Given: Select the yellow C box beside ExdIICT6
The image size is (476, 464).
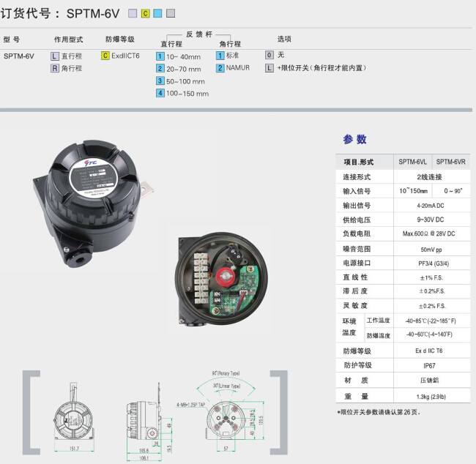Looking at the screenshot, I should pyautogui.click(x=105, y=56).
